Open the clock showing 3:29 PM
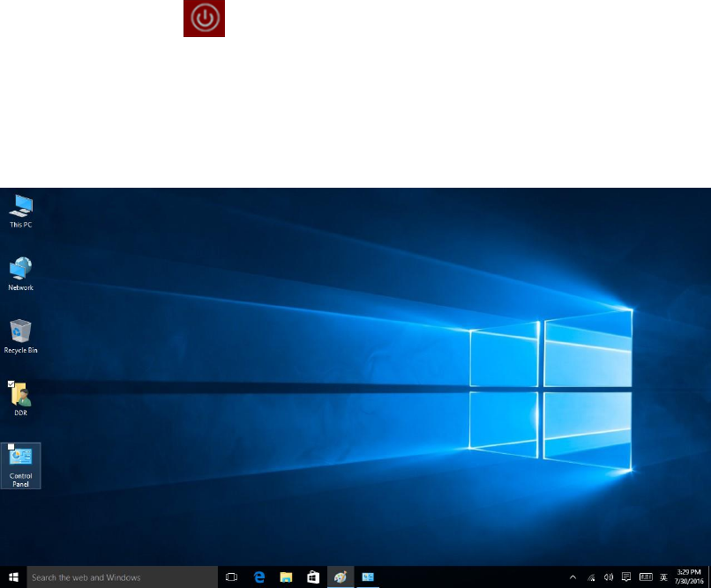Screen dimensions: 711x588 tap(689, 577)
